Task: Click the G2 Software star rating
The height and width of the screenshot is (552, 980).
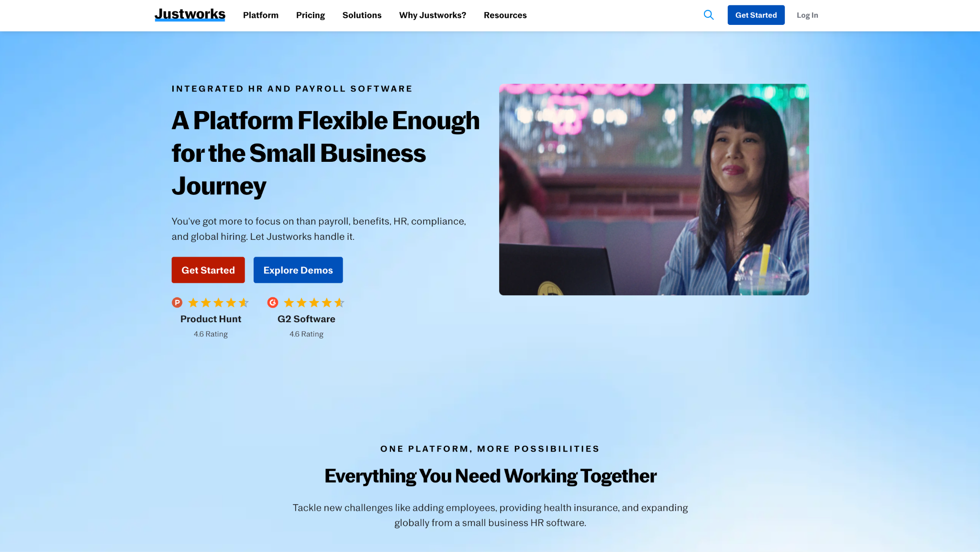Action: click(x=314, y=303)
